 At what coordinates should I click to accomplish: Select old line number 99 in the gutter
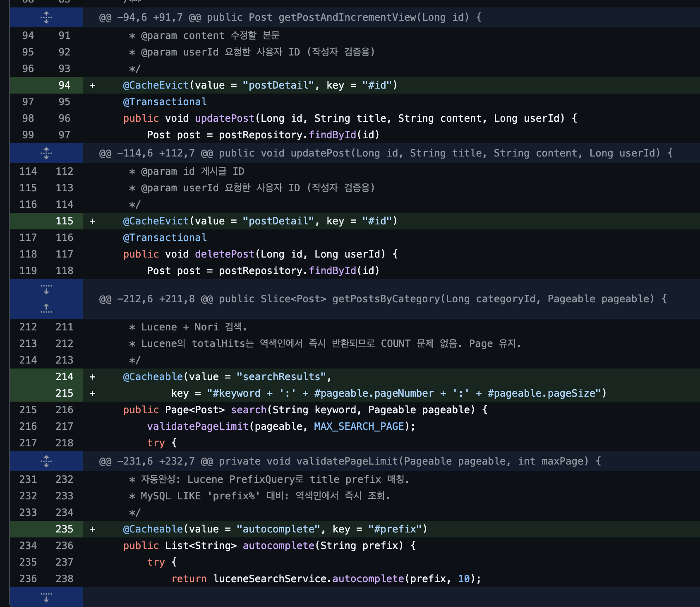[28, 135]
